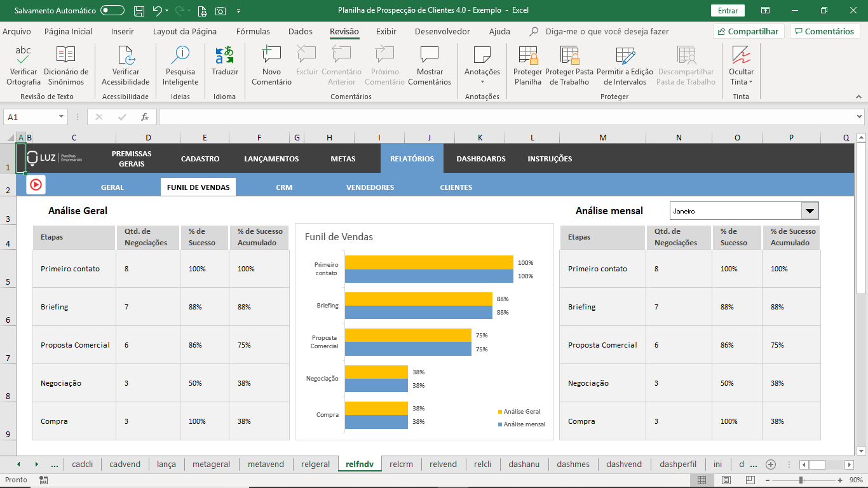Click the red play video icon
This screenshot has width=868, height=488.
(36, 184)
